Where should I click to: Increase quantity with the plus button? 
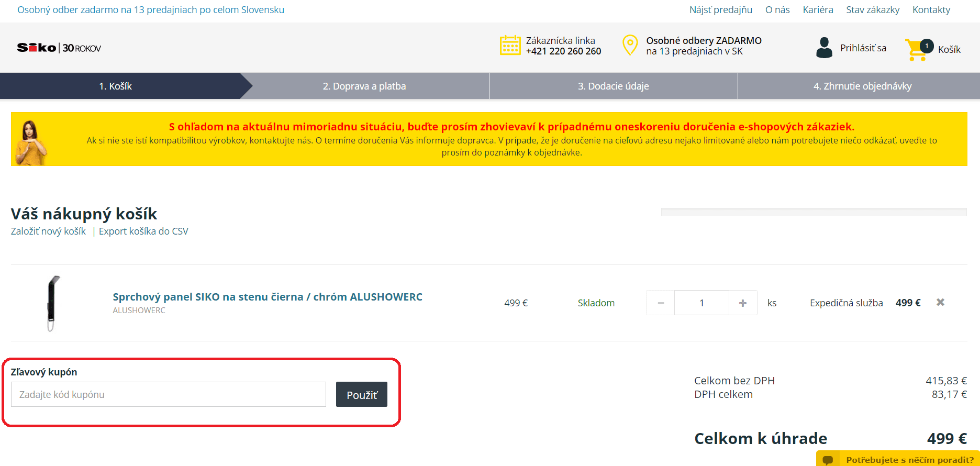pos(743,303)
